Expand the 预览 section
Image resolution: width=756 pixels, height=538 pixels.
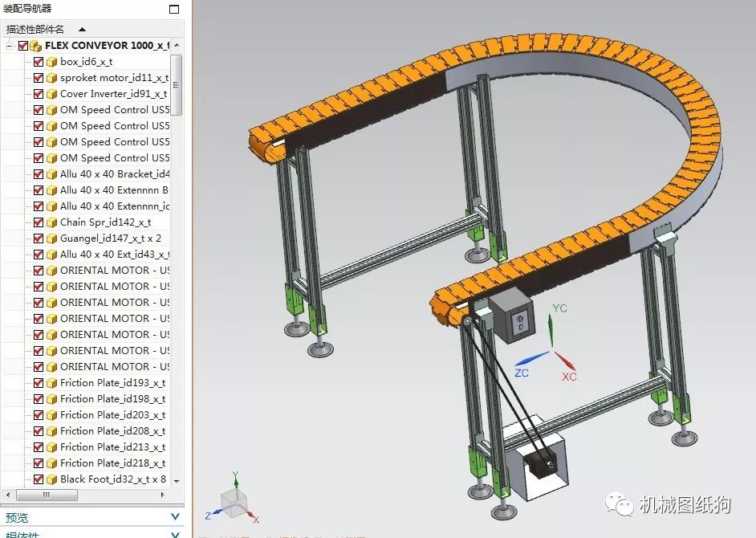(175, 517)
